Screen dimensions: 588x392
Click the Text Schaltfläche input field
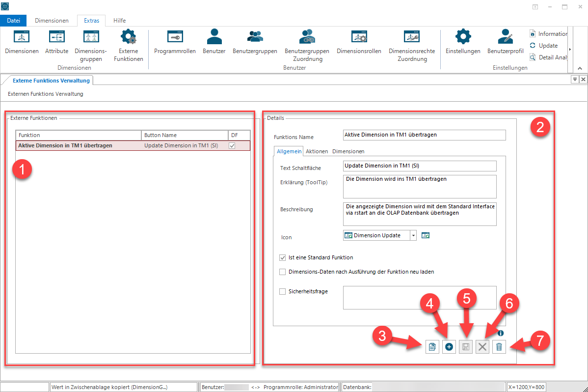click(x=420, y=166)
